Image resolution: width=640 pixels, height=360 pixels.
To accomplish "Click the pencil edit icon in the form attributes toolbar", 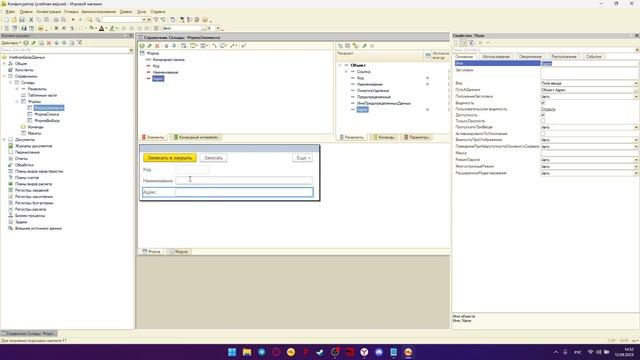I will pos(364,46).
